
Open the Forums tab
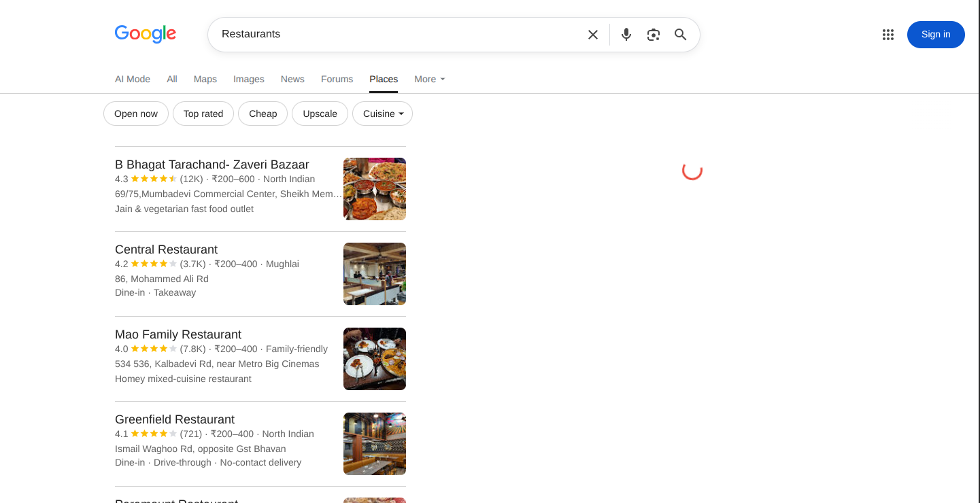(337, 79)
